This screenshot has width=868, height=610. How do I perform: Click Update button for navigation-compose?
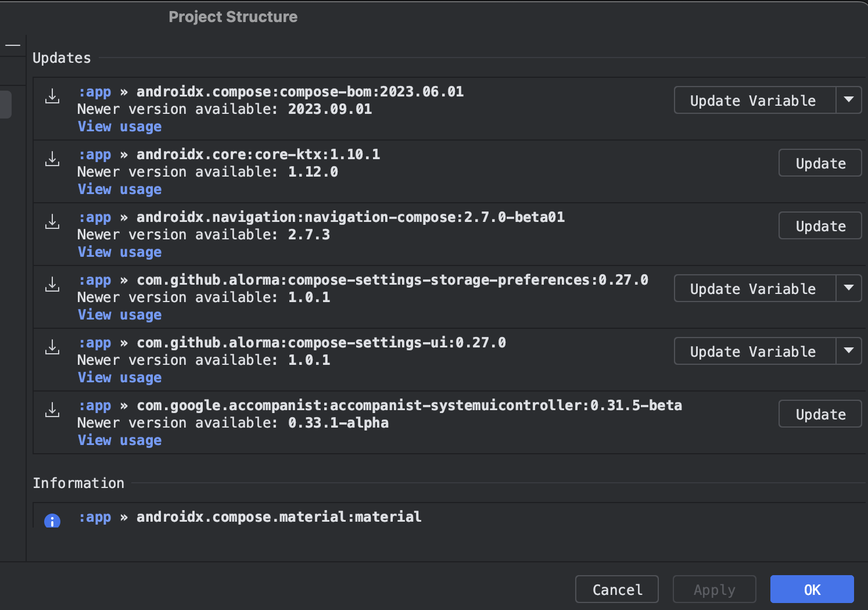[820, 225]
